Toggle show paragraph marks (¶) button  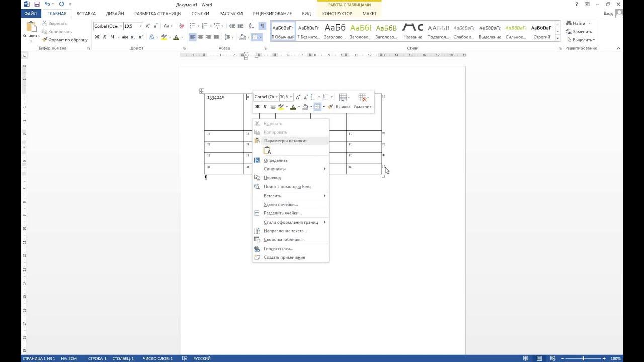[262, 26]
